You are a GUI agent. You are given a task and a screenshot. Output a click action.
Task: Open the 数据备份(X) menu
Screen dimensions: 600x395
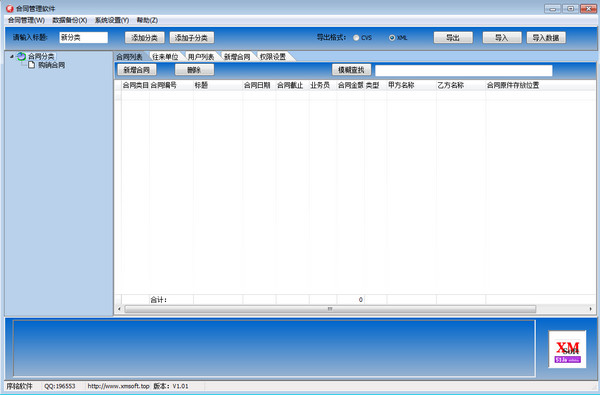pyautogui.click(x=70, y=20)
